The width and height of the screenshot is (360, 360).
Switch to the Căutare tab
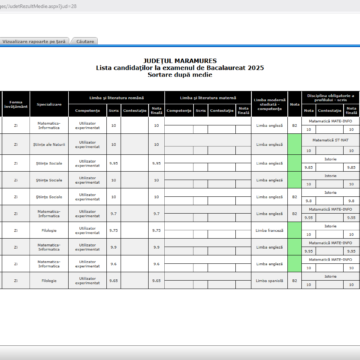[85, 41]
